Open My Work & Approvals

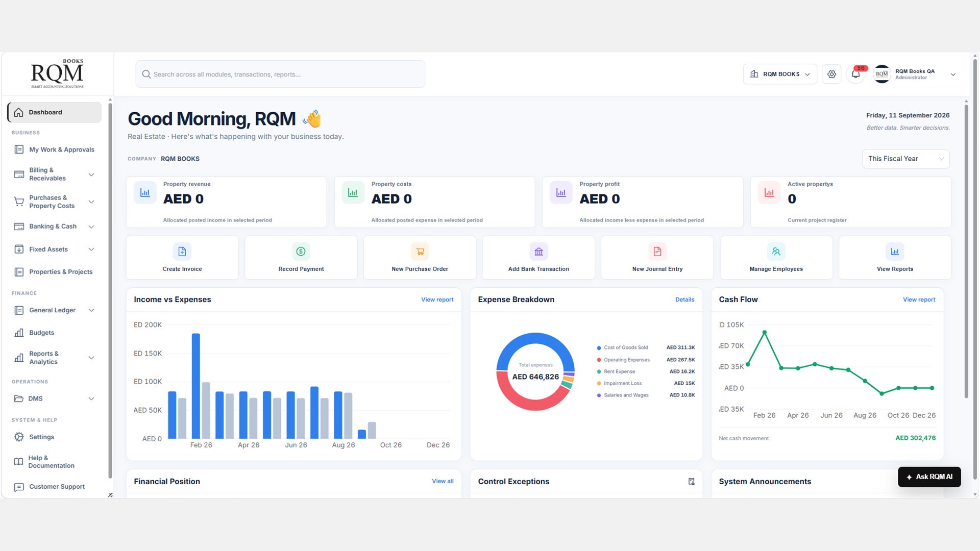[54, 149]
